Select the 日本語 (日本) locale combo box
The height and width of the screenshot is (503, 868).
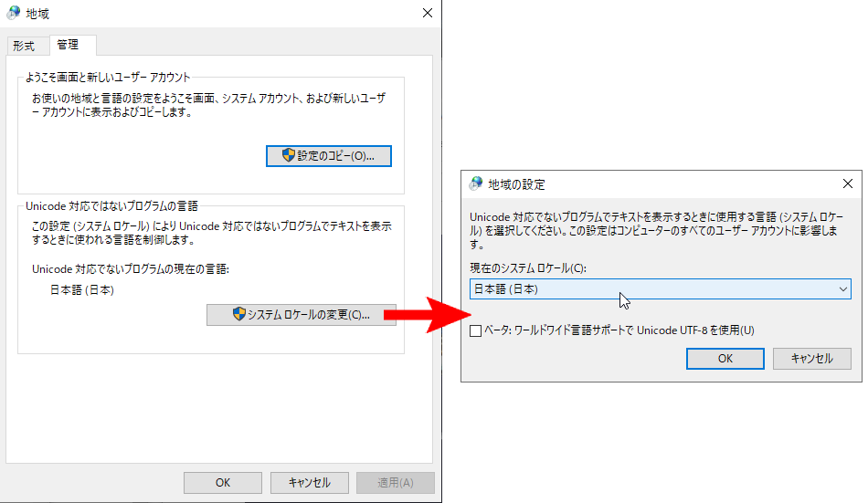click(x=660, y=288)
